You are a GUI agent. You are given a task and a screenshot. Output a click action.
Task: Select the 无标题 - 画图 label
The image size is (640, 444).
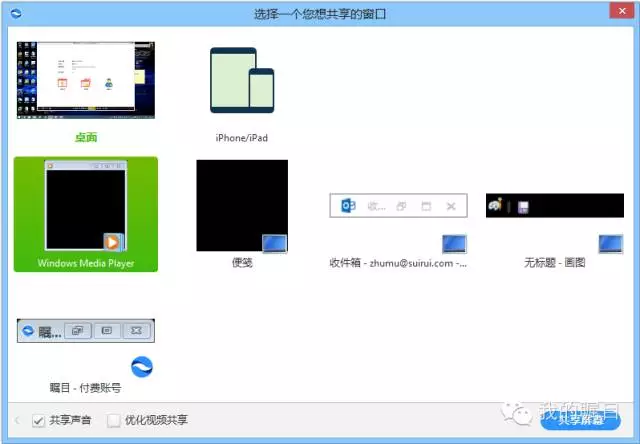[554, 263]
